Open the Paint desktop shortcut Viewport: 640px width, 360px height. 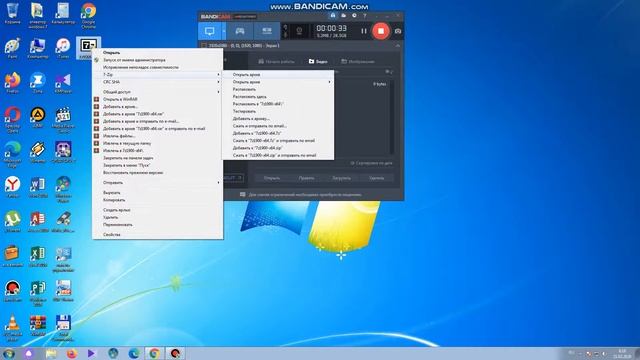[x=12, y=49]
